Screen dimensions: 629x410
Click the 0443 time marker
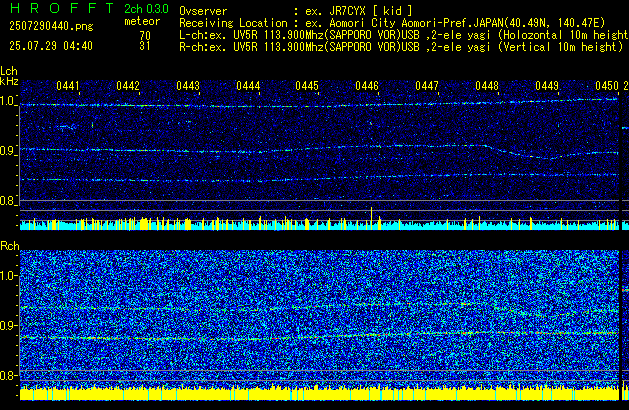pyautogui.click(x=188, y=86)
